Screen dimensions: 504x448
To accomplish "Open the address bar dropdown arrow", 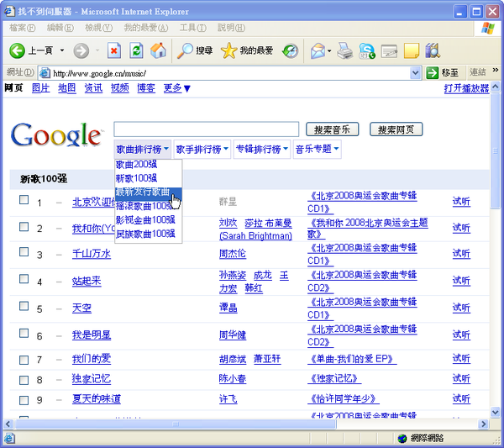I will pos(415,73).
